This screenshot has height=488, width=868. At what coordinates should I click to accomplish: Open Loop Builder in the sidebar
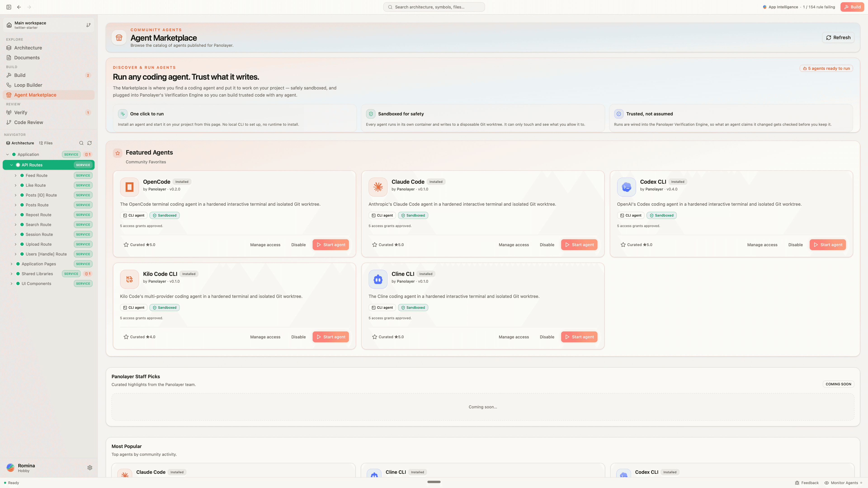click(49, 85)
